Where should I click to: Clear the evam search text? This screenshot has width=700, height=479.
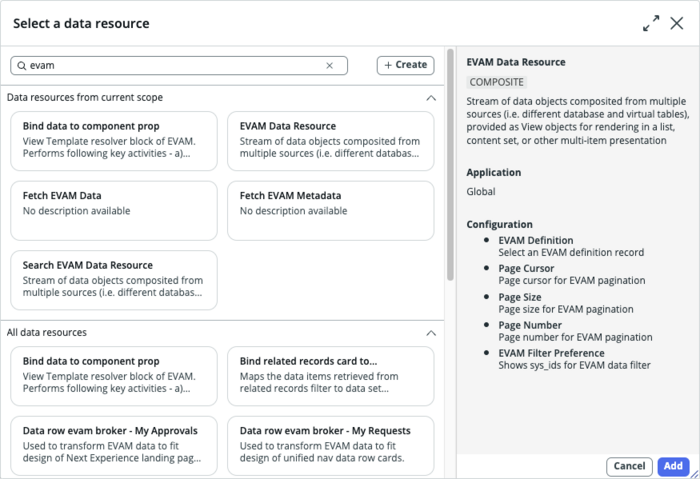tap(329, 66)
